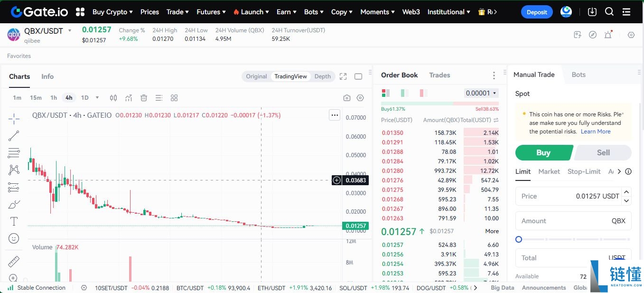Image resolution: width=644 pixels, height=293 pixels.
Task: Open more timeframes dropdown arrow after 1D
Action: 97,98
